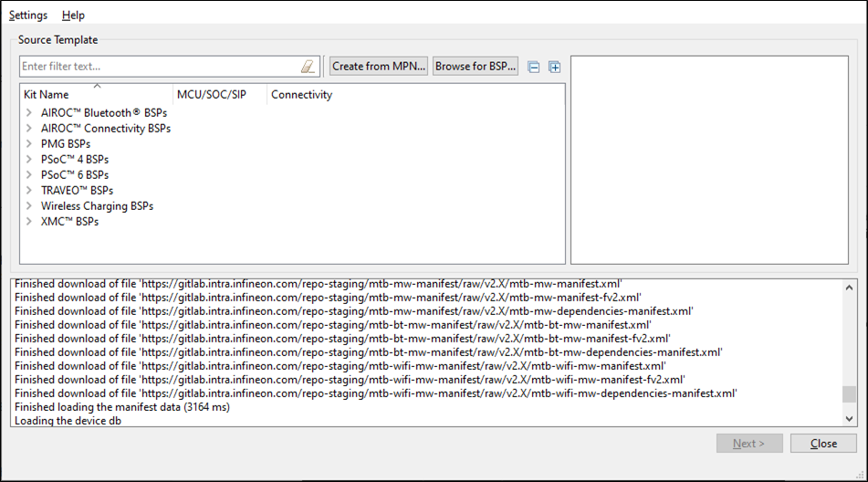
Task: Expand XMC BSPs tree node
Action: [x=29, y=221]
